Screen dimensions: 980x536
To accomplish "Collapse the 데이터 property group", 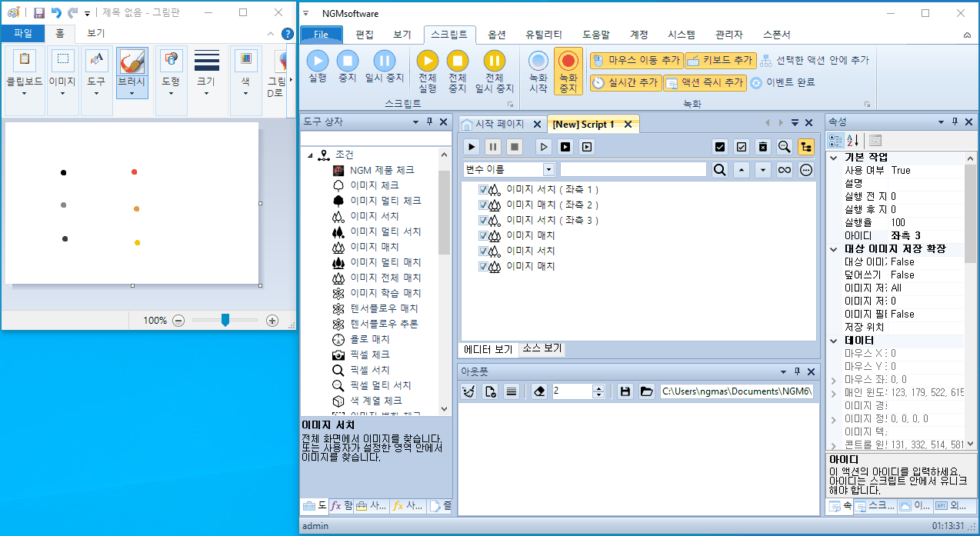I will [833, 341].
